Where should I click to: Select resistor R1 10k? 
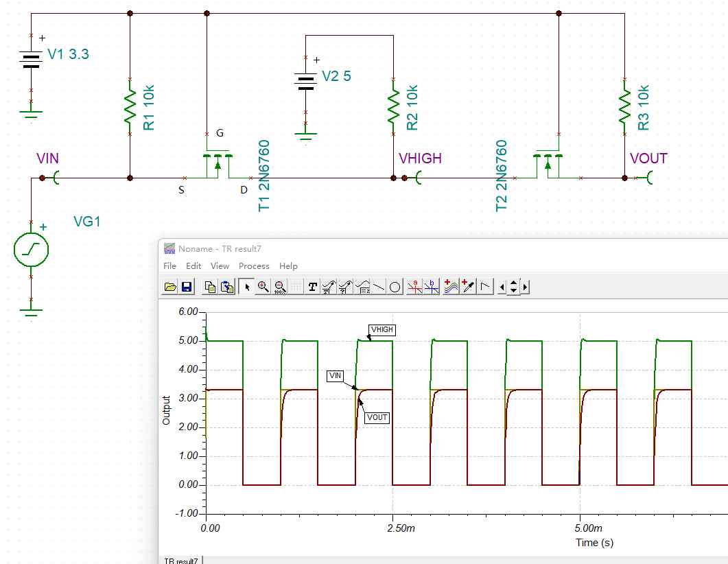coord(130,107)
